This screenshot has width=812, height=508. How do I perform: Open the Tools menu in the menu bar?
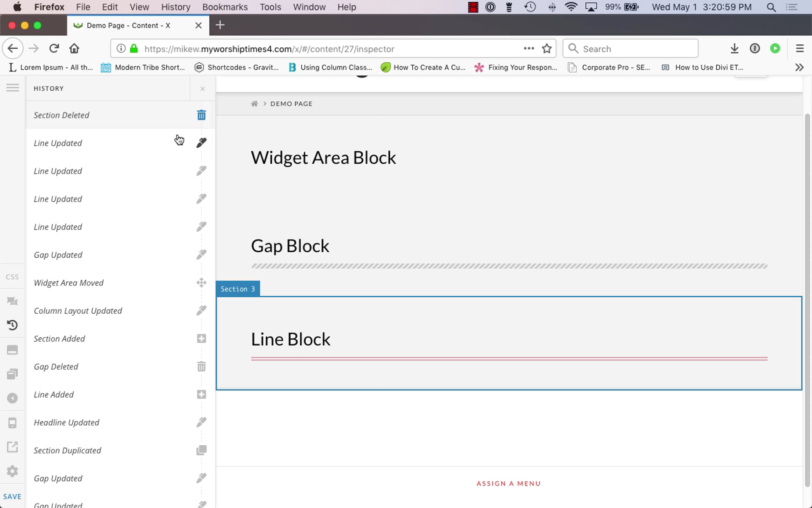270,7
